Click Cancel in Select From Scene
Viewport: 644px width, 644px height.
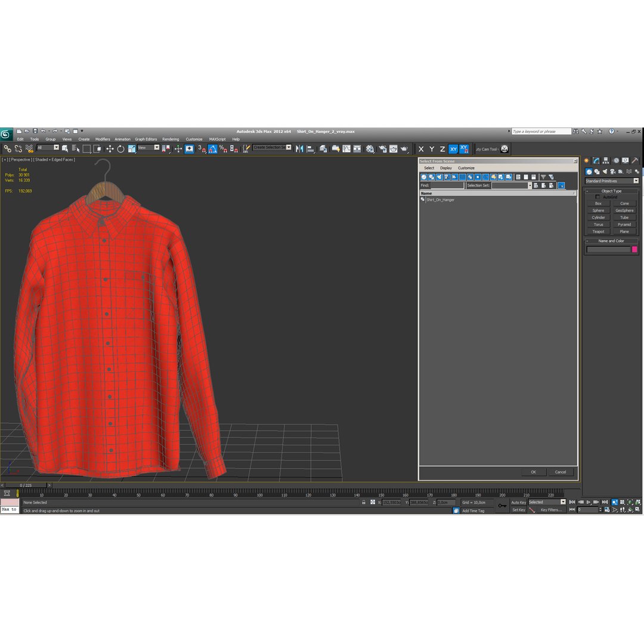tap(561, 472)
